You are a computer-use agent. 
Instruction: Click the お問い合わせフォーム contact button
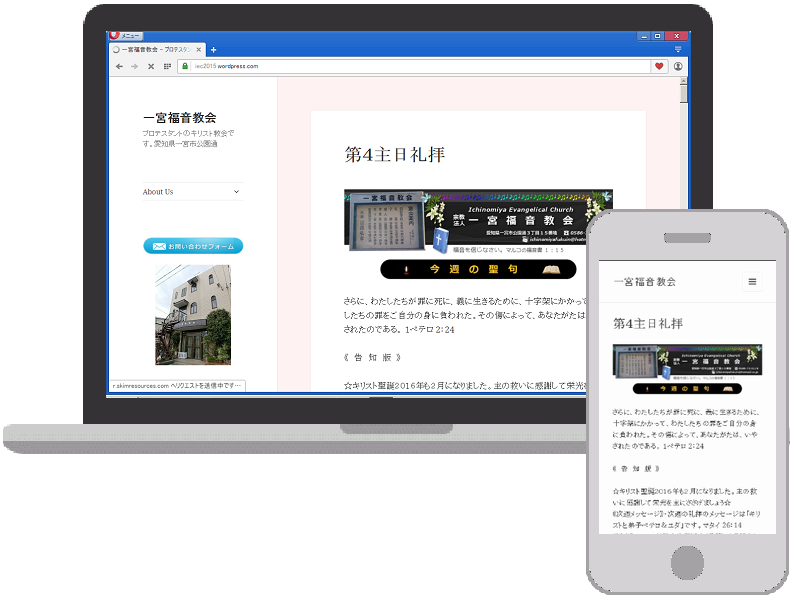coord(193,246)
